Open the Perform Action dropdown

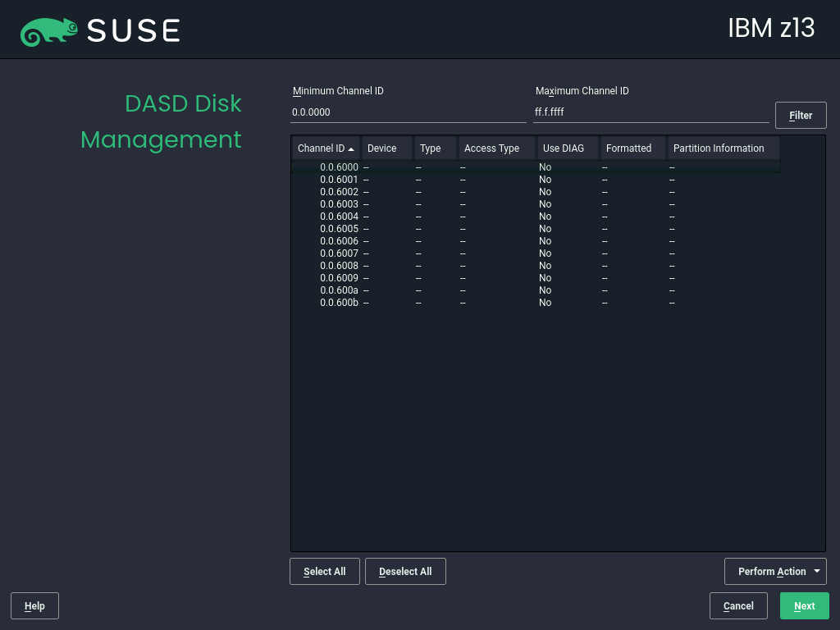click(x=774, y=571)
